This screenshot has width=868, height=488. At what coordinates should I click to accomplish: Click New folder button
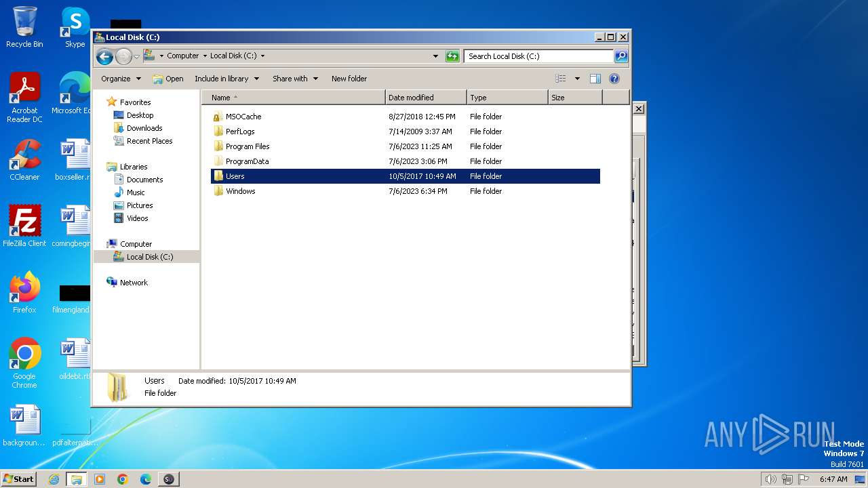pos(349,79)
